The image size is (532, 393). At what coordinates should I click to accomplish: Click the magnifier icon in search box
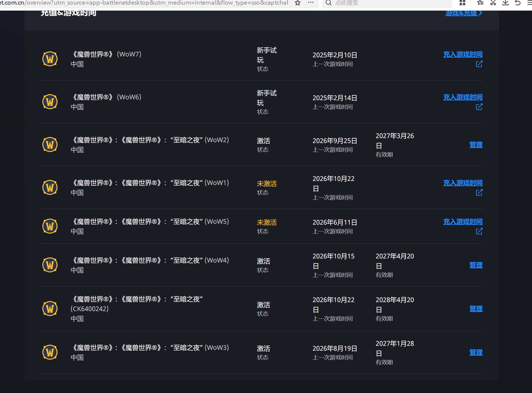click(x=328, y=3)
